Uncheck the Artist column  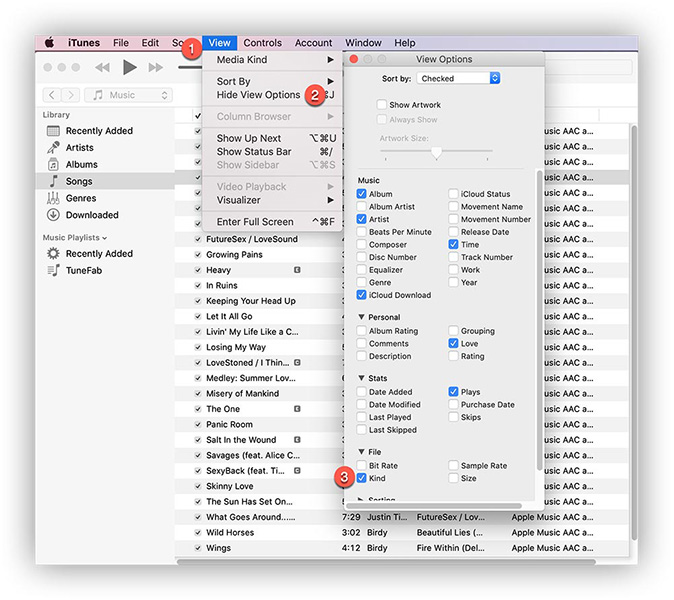362,219
